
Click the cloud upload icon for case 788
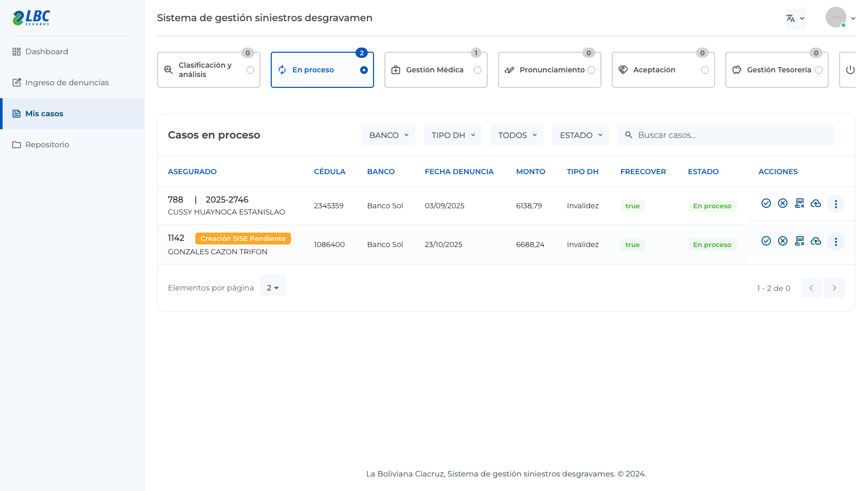pos(816,203)
